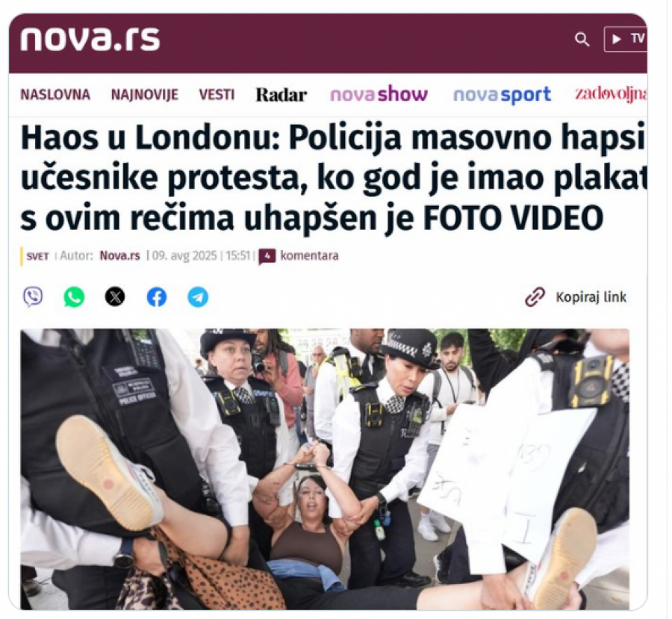Screen dimensions: 672x619
Task: Select the VESTI menu item
Action: [x=217, y=95]
